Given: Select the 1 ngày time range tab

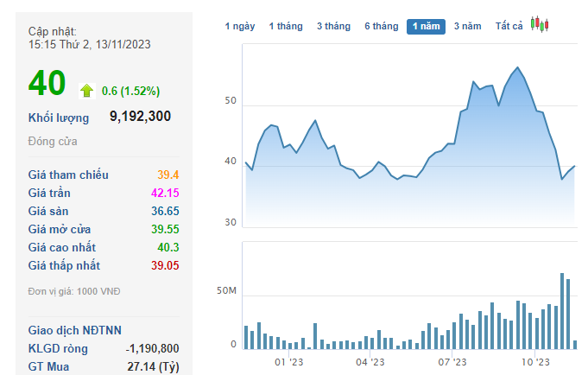Looking at the screenshot, I should click(x=240, y=26).
